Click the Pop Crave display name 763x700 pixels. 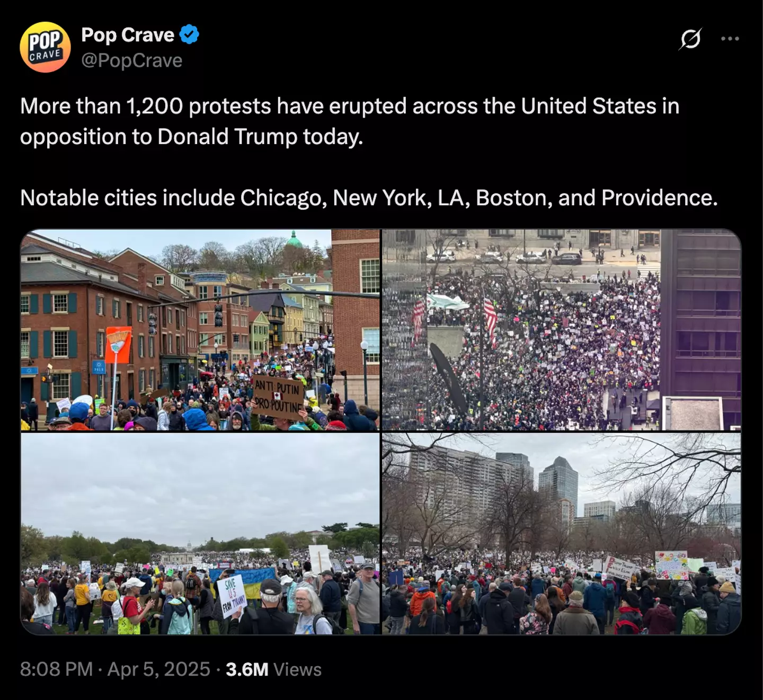128,35
